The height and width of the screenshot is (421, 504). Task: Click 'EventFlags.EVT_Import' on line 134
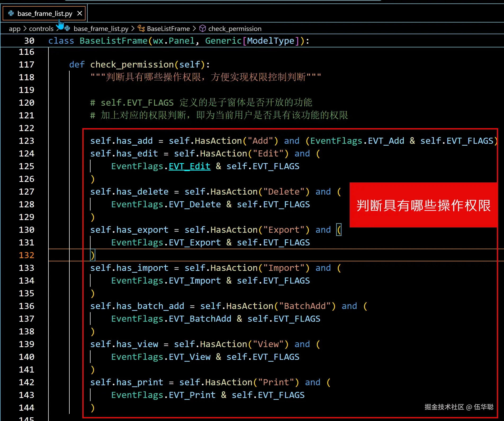pyautogui.click(x=166, y=281)
